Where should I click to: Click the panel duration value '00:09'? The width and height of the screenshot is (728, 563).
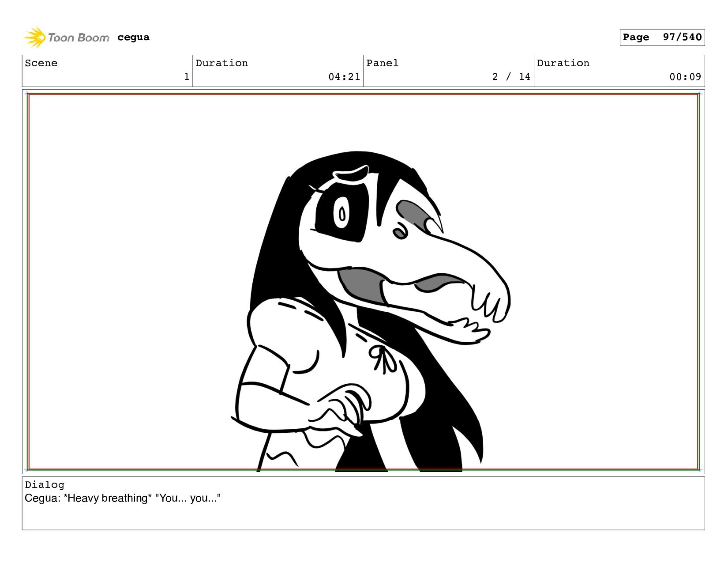[685, 77]
